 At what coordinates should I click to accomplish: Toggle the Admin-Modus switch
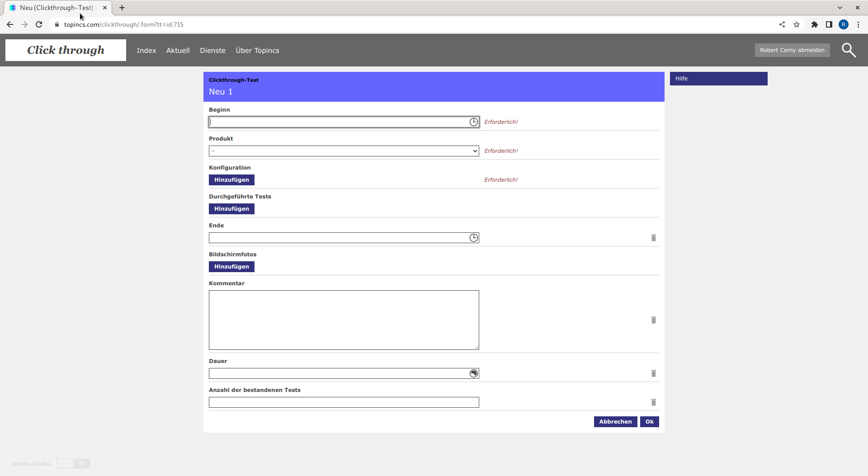tap(73, 463)
